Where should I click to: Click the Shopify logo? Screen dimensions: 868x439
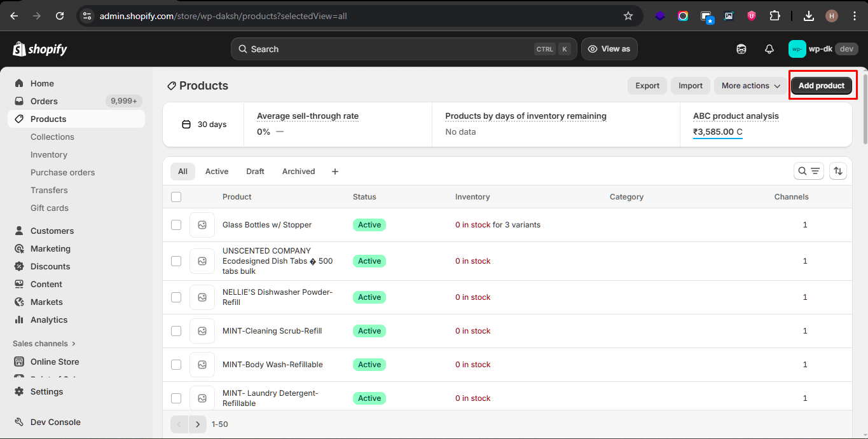[x=40, y=49]
